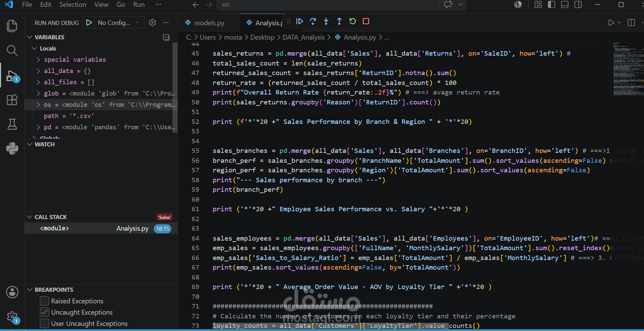
Task: Click the Step Over debug icon
Action: [313, 21]
